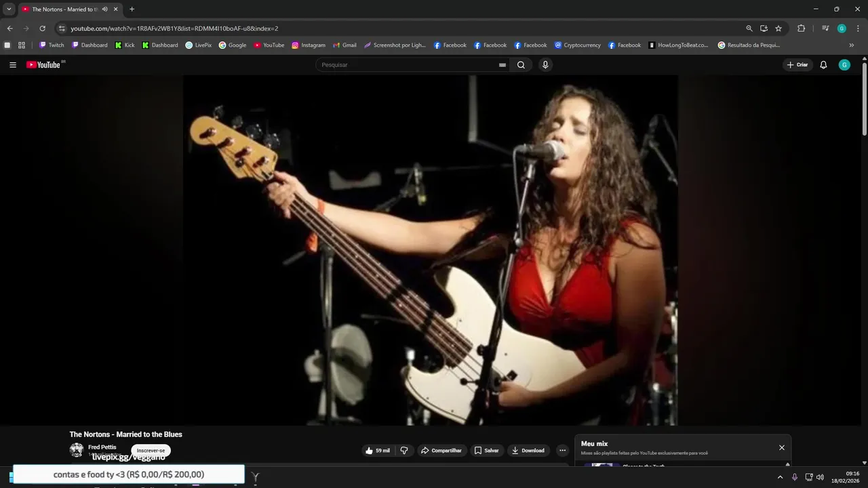868x488 pixels.
Task: Click video title Married to the Blues
Action: (x=125, y=434)
